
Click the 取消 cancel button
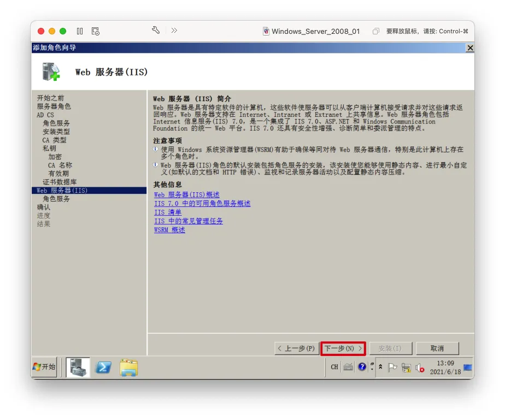click(437, 348)
